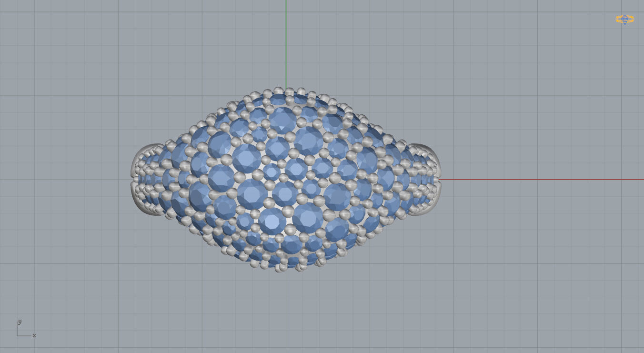Click the x-y world axis indicator
644x353 pixels.
pyautogui.click(x=26, y=328)
